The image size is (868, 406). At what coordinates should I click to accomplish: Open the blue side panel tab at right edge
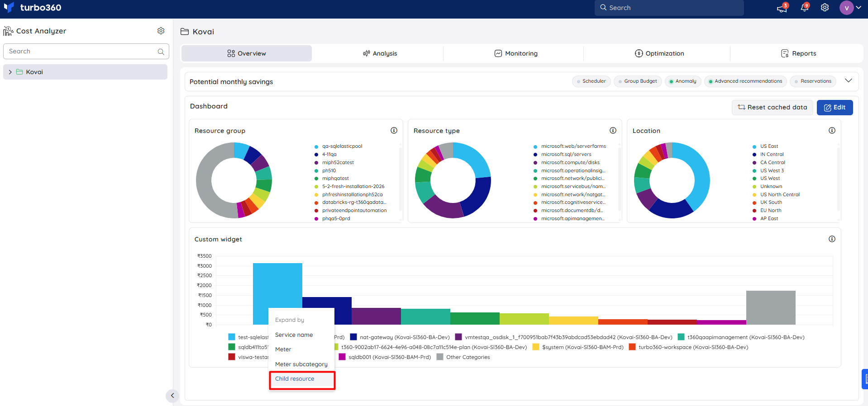pyautogui.click(x=865, y=379)
